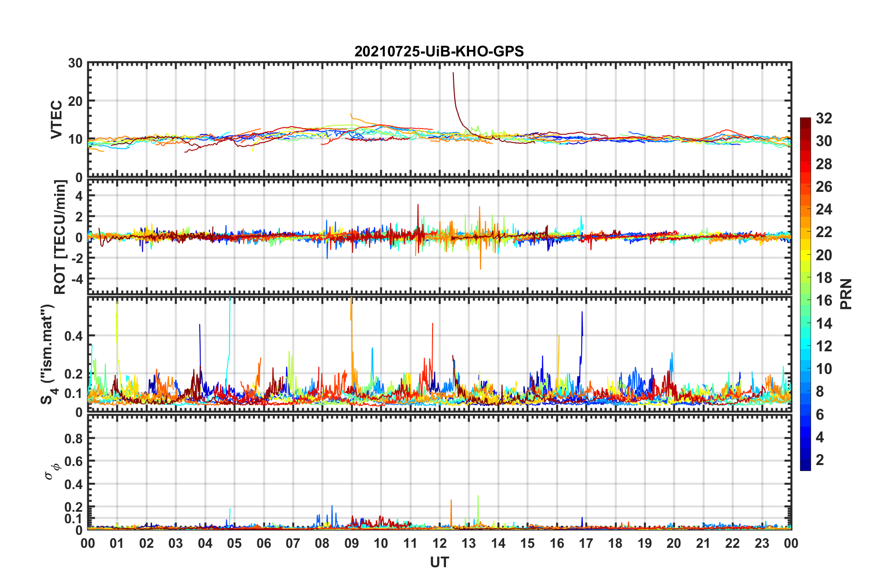
Task: Click x-axis tick label 11
Action: coord(410,543)
